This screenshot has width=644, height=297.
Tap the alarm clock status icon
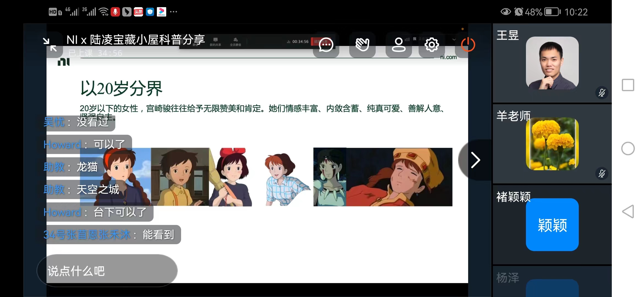[x=519, y=12]
